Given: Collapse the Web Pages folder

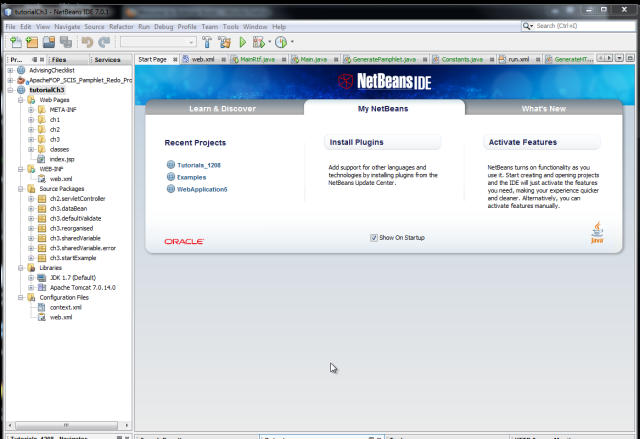Looking at the screenshot, I should pyautogui.click(x=21, y=100).
